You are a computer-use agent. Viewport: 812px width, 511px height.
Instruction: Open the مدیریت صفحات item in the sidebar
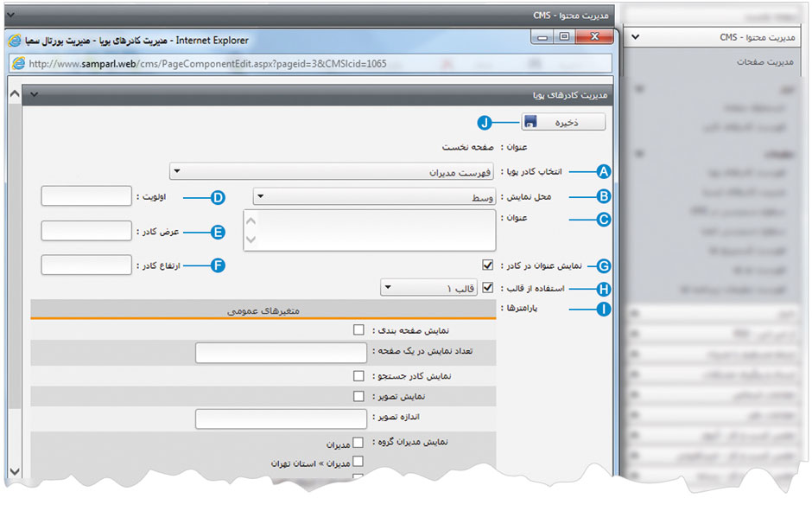(x=764, y=62)
